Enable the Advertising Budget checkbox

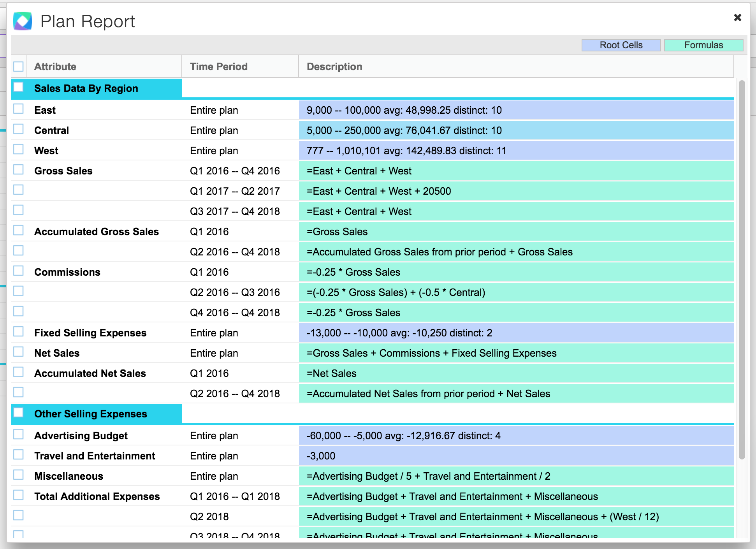point(18,434)
